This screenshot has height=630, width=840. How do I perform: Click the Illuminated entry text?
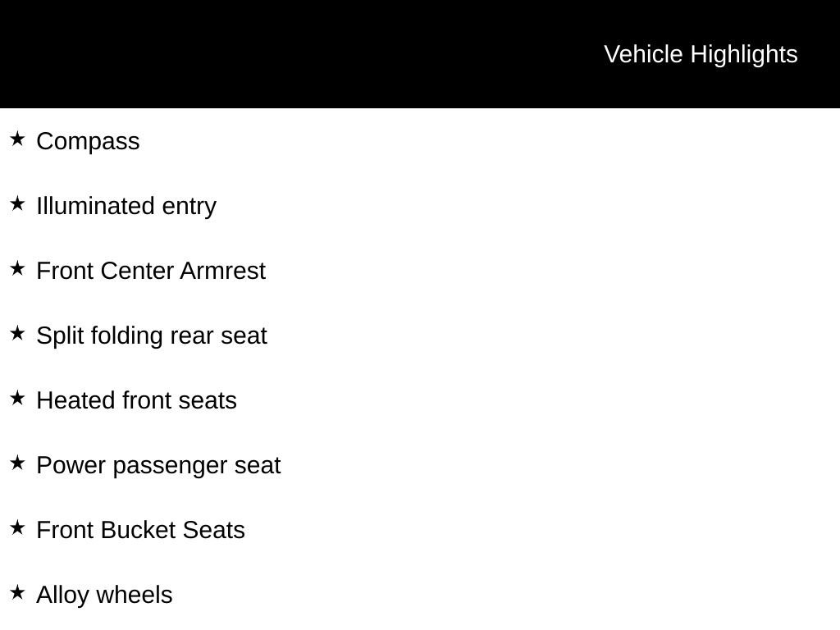point(126,207)
